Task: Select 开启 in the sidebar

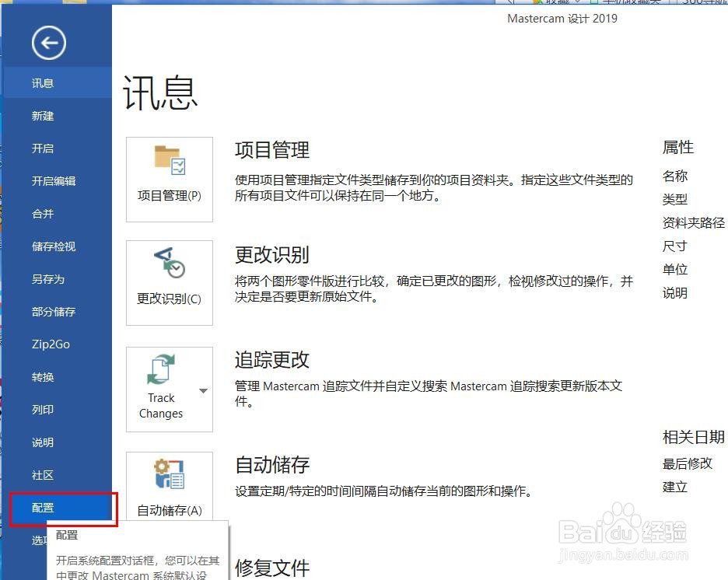Action: [57, 148]
